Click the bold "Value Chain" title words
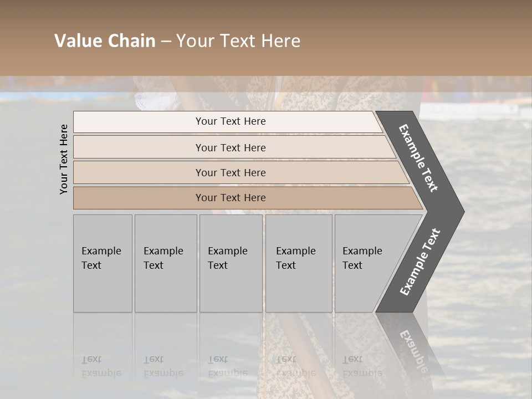Screen dimensions: 532x399 [x=105, y=41]
